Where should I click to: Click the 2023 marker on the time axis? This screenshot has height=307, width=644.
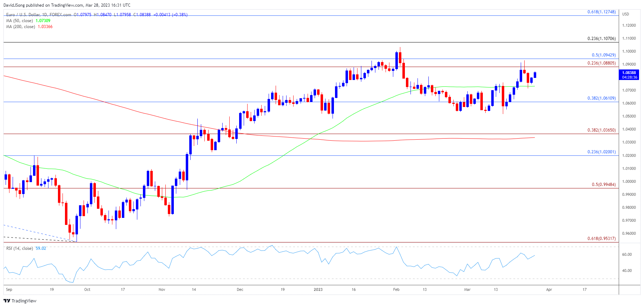pyautogui.click(x=318, y=289)
